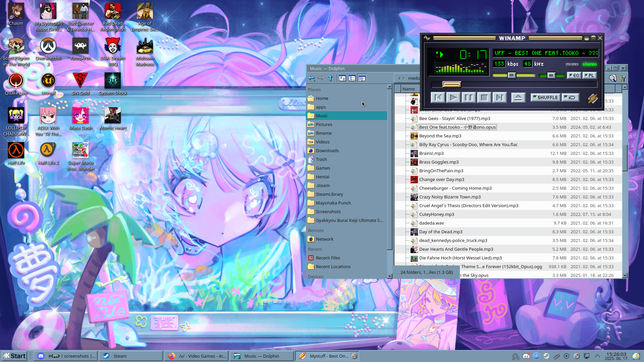Click Dolphin back navigation arrow

point(312,78)
